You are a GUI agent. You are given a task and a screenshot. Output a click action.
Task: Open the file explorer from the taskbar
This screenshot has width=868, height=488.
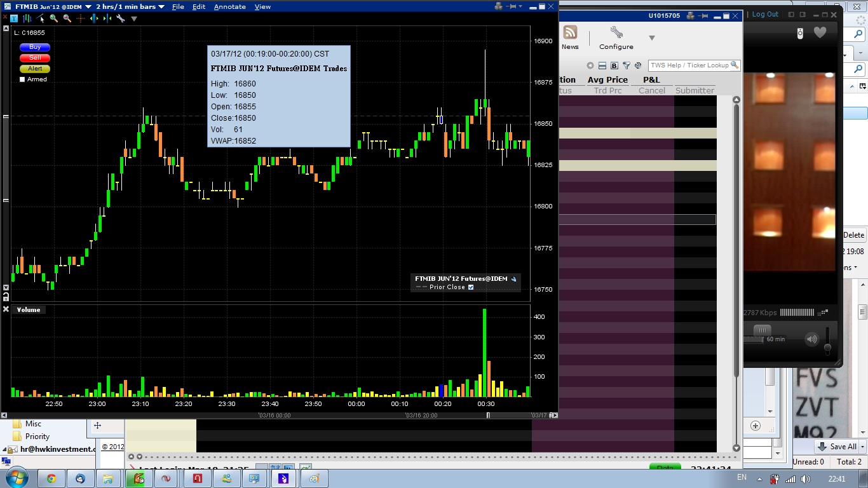[x=109, y=478]
